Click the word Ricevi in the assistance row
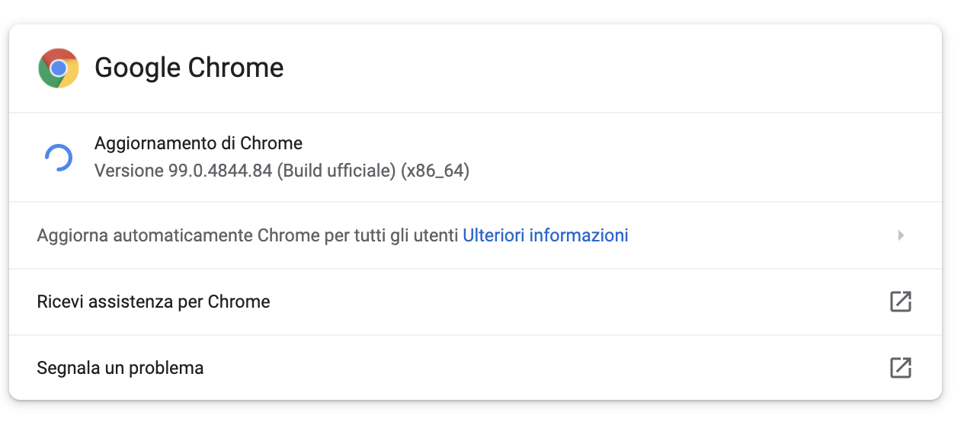Screen dimensions: 980x428 point(59,302)
